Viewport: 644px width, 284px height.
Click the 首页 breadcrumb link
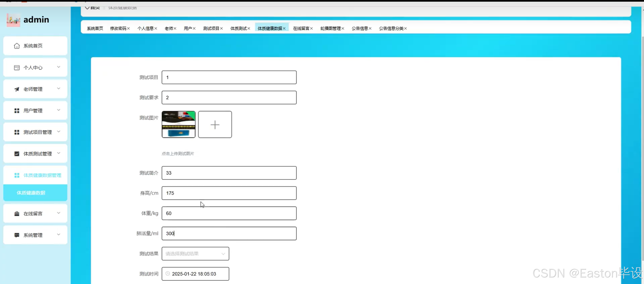[95, 8]
